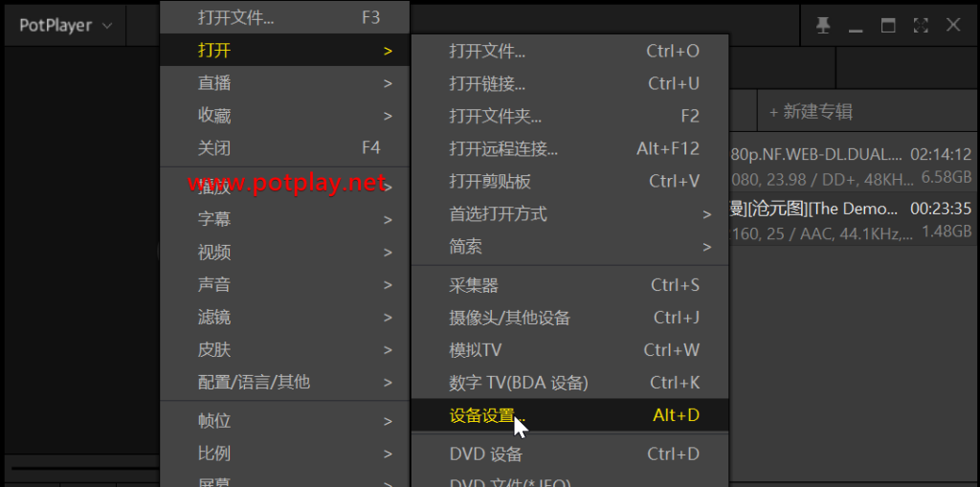
Task: Choose 打开链接... submenu entry
Action: click(570, 84)
